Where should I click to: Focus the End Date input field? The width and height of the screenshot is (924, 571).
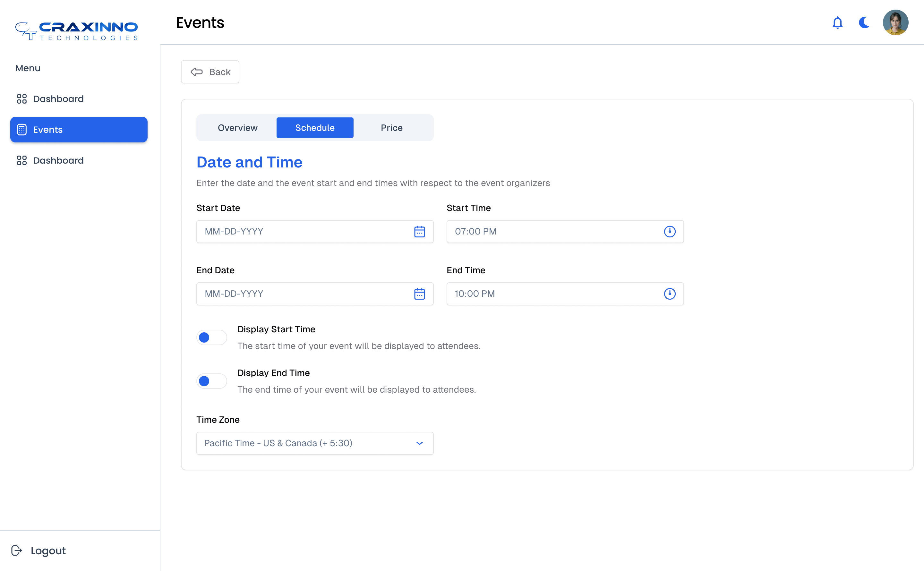315,294
